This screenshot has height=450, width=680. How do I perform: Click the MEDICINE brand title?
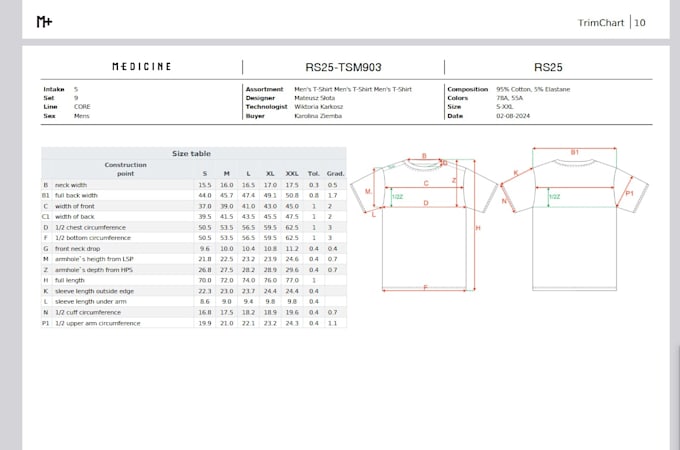click(x=141, y=66)
